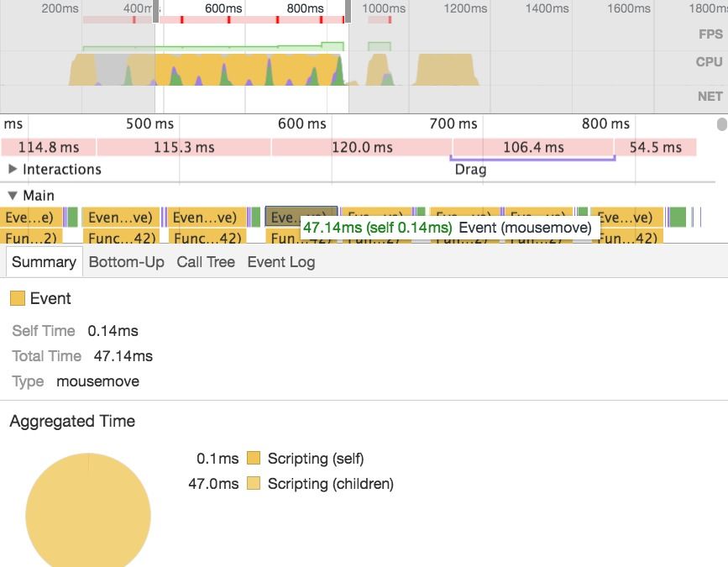
Task: Select the 114.8 ms frame bar
Action: pyautogui.click(x=49, y=147)
